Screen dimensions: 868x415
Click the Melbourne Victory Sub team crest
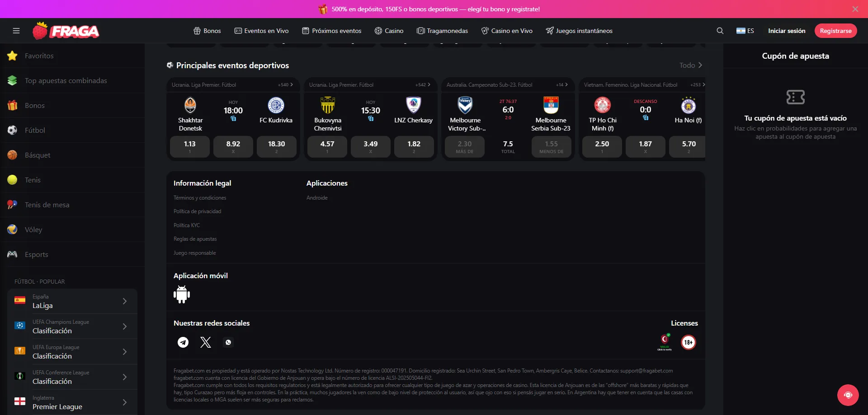465,105
